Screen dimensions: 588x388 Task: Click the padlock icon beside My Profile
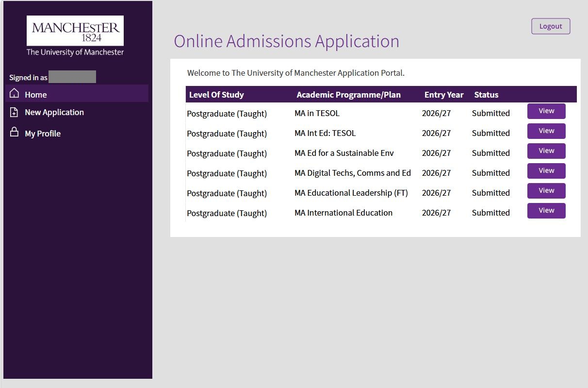coord(15,133)
